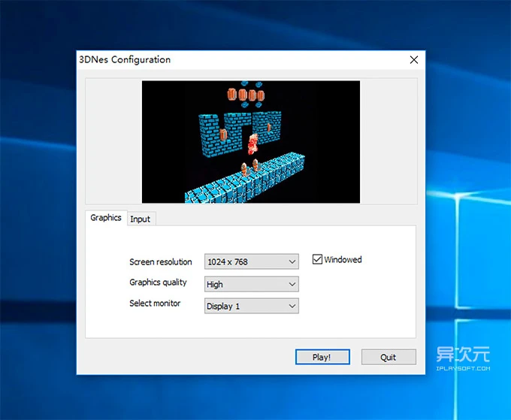Open the Screen resolution dropdown arrow

292,262
